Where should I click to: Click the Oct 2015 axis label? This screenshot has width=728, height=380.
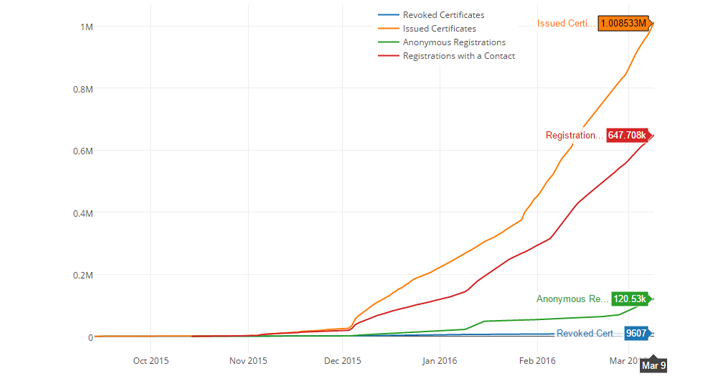point(151,361)
